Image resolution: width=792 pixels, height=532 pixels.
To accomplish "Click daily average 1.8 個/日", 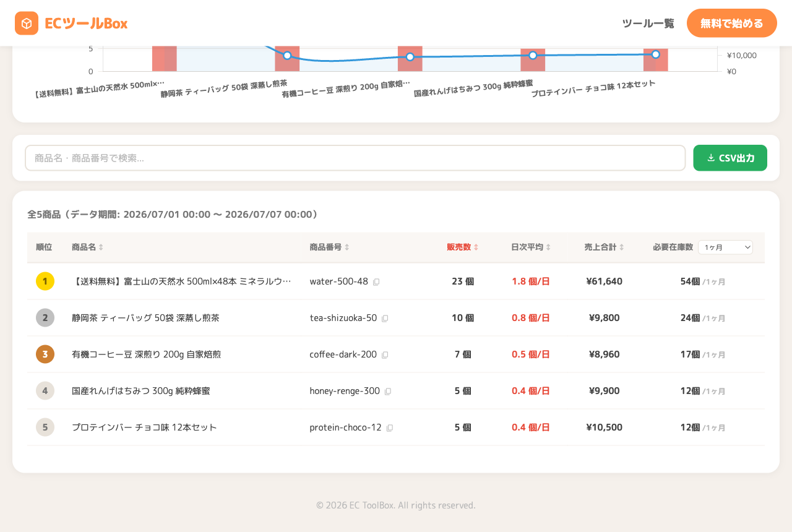I will tap(531, 281).
